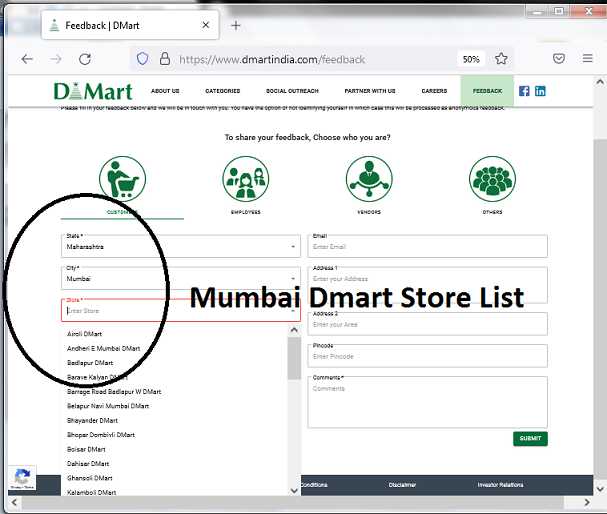Open DMart LinkedIn page icon
Viewport: 607px width, 514px height.
pos(540,91)
